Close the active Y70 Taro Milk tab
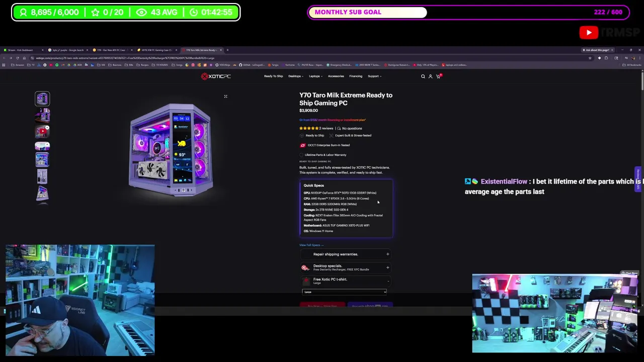 pos(220,50)
